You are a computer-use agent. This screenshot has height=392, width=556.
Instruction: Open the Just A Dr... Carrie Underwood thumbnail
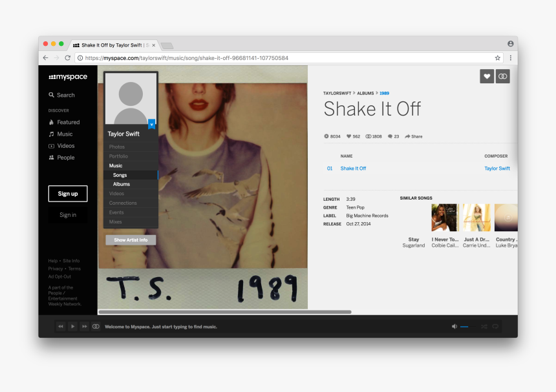tap(476, 218)
